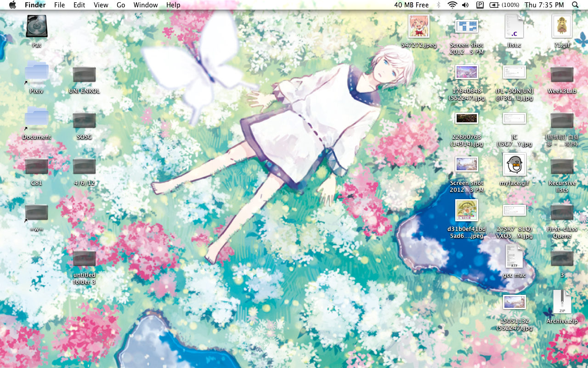Select the Pixiv folder alias
Viewport: 588px width, 368px height.
(x=37, y=72)
